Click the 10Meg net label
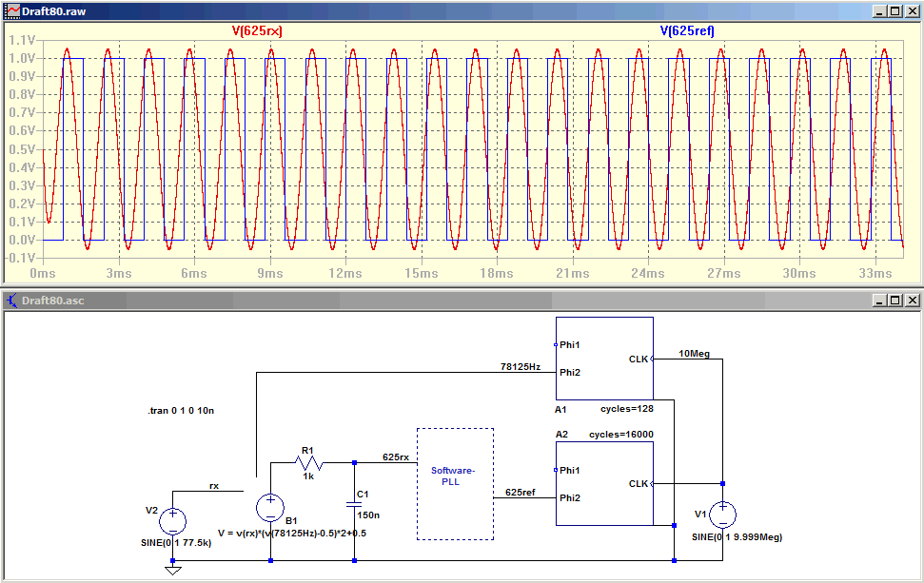Image resolution: width=924 pixels, height=583 pixels. click(694, 354)
